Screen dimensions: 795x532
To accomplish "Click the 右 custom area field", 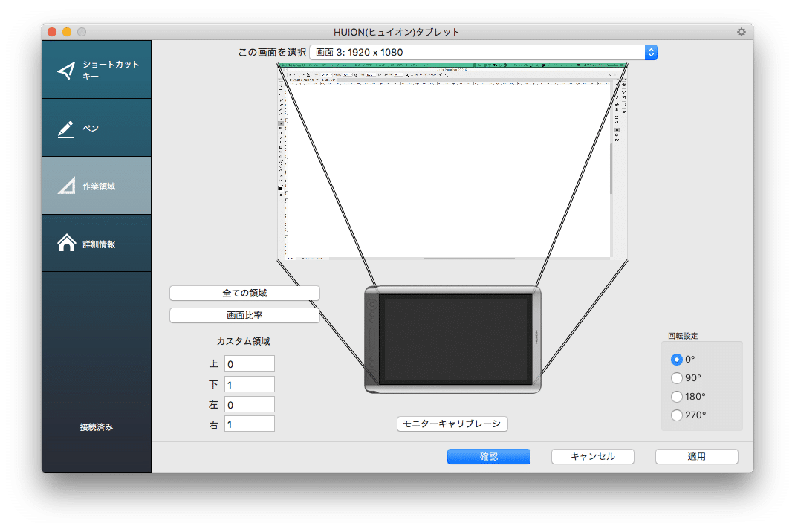I will pos(249,424).
